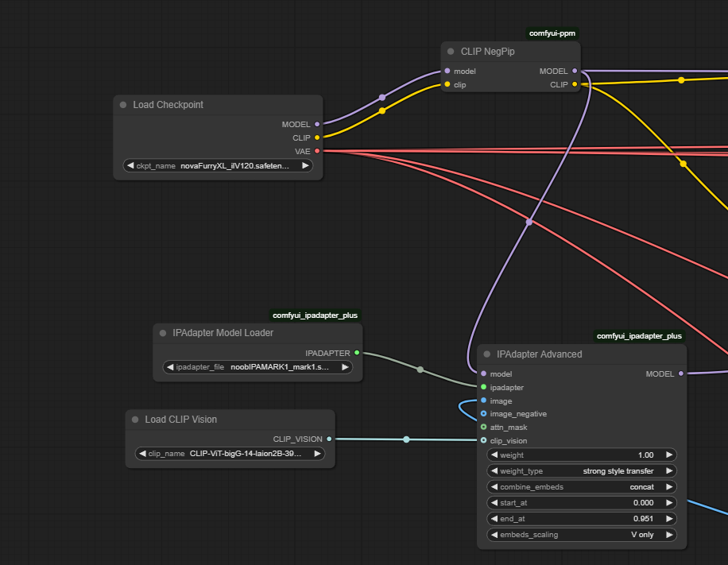Screen dimensions: 728x565
Task: Select next ckpt_name with right arrow
Action: tap(305, 166)
